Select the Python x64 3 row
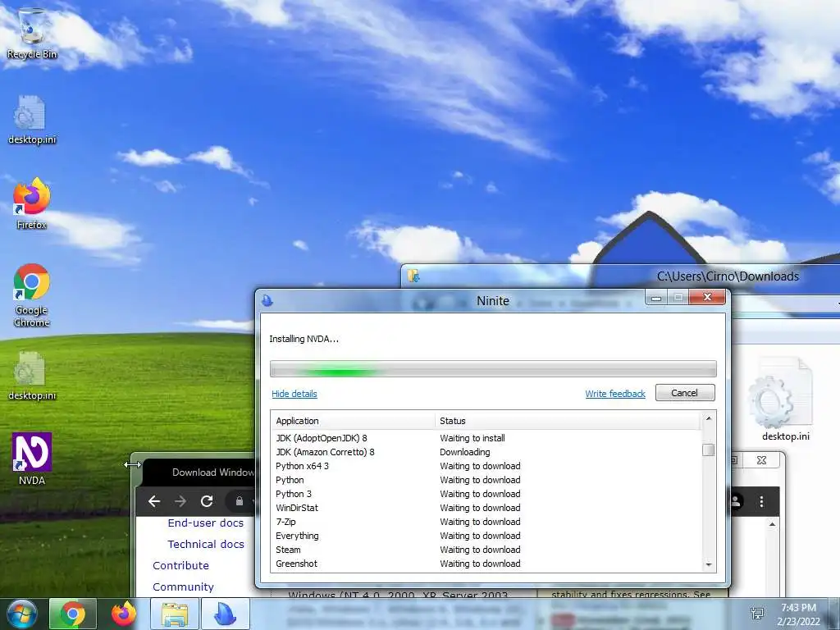Image resolution: width=840 pixels, height=630 pixels. [486, 466]
